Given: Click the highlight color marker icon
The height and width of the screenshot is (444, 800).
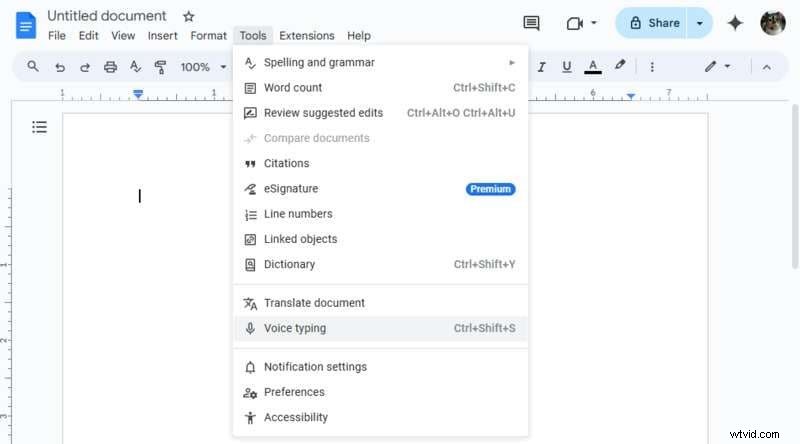Looking at the screenshot, I should coord(620,67).
